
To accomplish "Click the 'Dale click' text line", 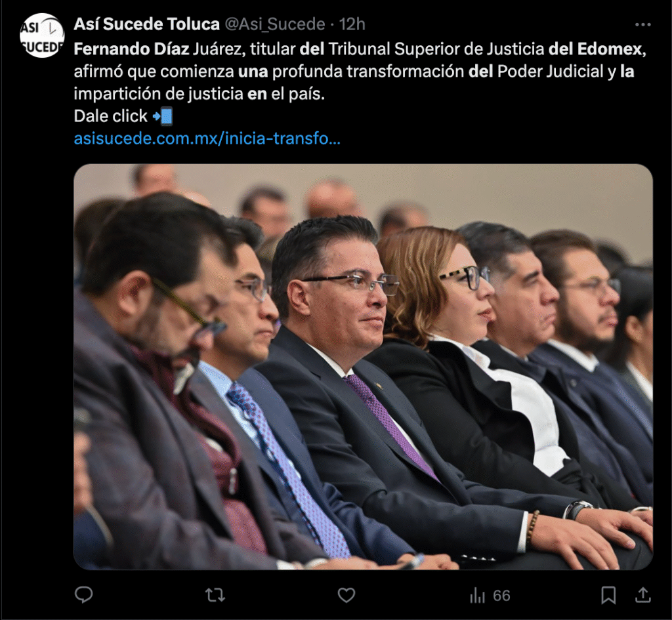I will pos(110,116).
